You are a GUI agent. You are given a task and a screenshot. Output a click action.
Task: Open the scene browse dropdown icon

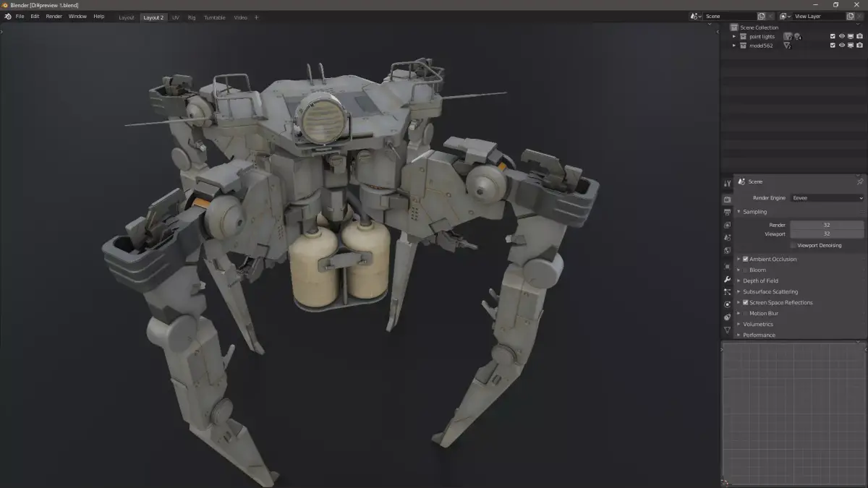click(x=695, y=16)
